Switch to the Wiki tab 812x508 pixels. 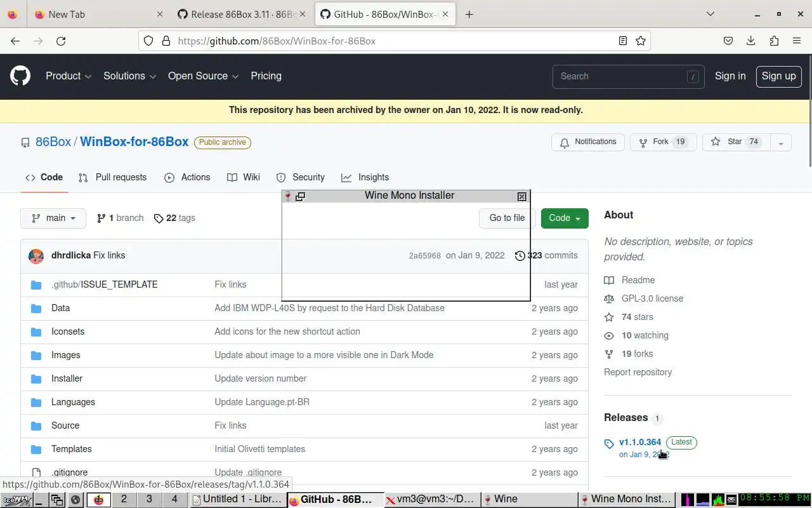[x=244, y=177]
